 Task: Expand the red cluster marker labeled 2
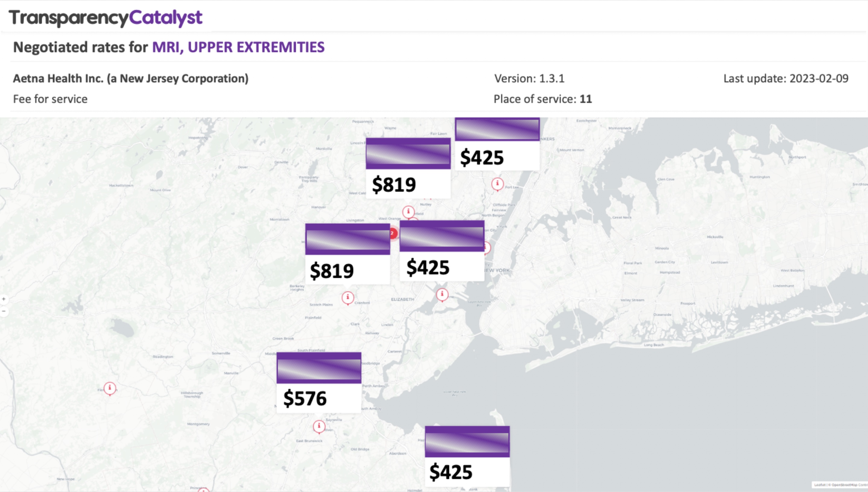point(393,233)
